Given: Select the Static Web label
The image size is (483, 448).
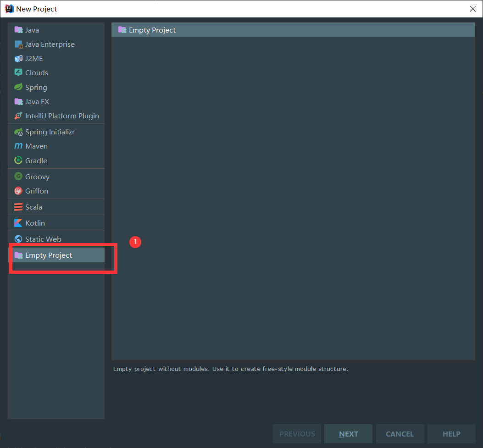Looking at the screenshot, I should [x=43, y=239].
